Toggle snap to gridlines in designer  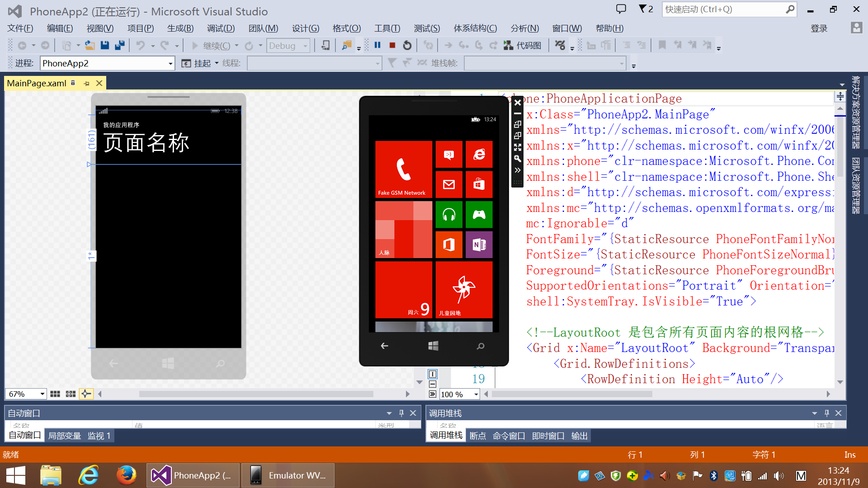coord(71,394)
